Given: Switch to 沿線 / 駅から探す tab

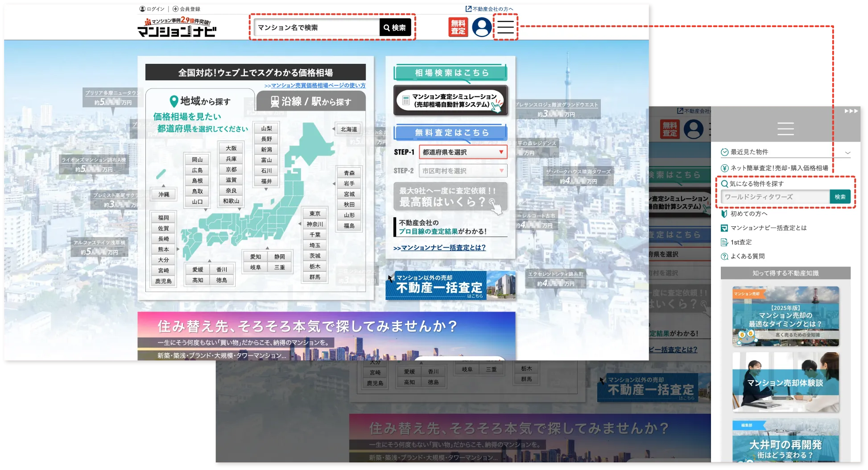Looking at the screenshot, I should point(311,101).
